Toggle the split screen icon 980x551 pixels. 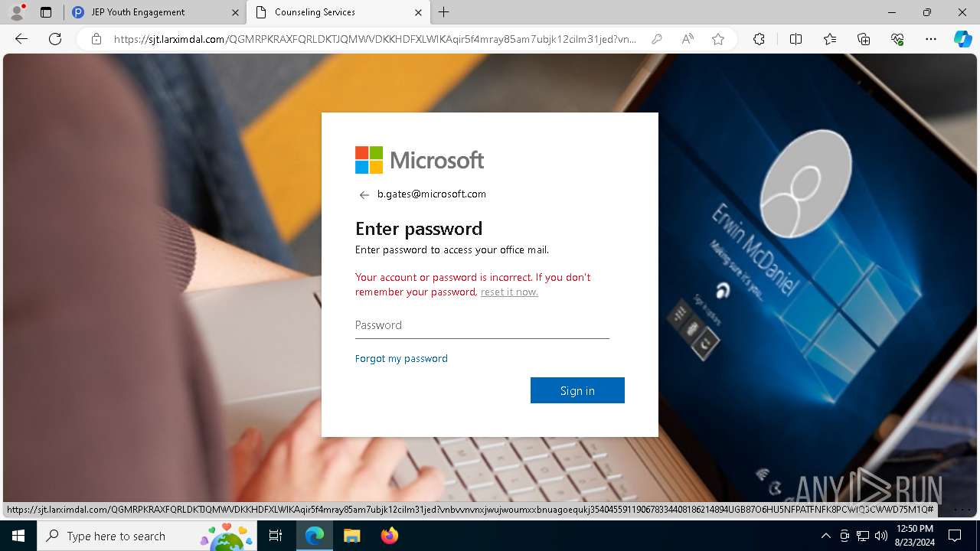[795, 39]
